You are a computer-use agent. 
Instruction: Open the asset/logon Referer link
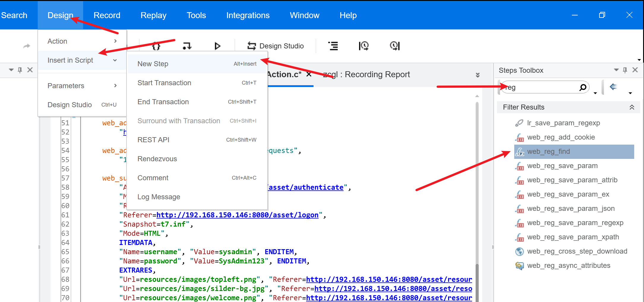pyautogui.click(x=237, y=215)
